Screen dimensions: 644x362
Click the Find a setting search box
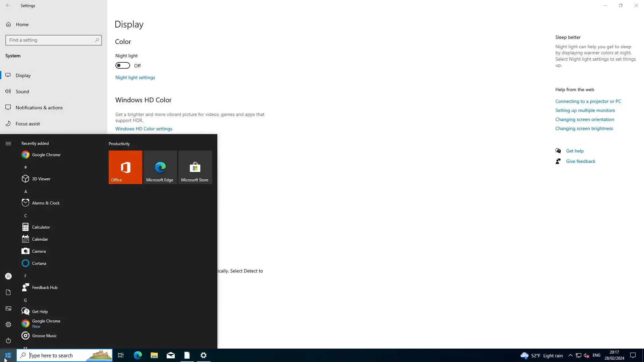50,40
